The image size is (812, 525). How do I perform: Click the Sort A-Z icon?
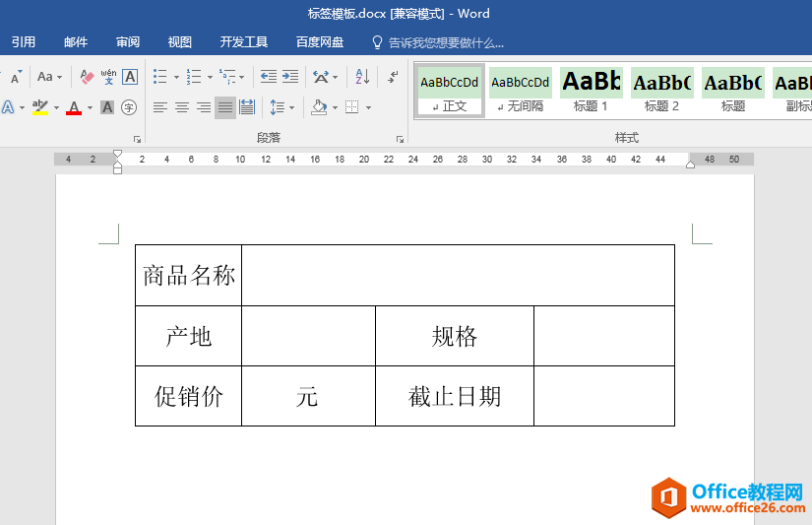pos(362,77)
